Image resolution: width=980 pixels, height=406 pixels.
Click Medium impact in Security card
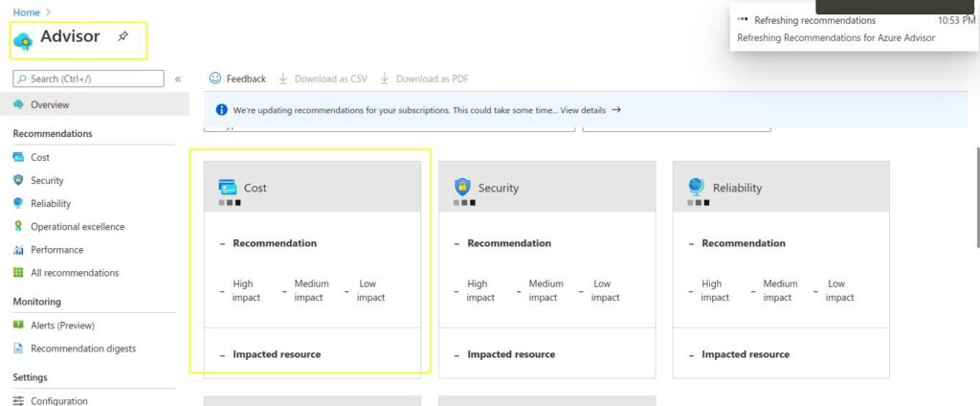[x=545, y=290]
